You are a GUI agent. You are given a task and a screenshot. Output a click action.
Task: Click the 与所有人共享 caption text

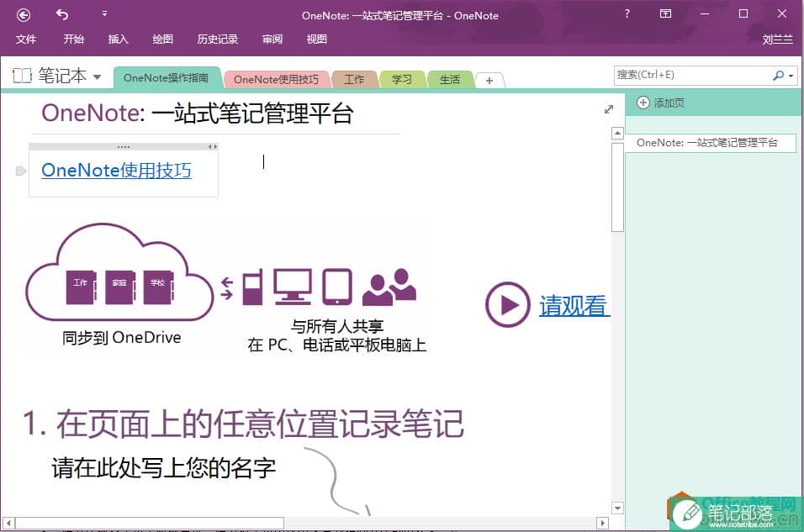[x=337, y=326]
